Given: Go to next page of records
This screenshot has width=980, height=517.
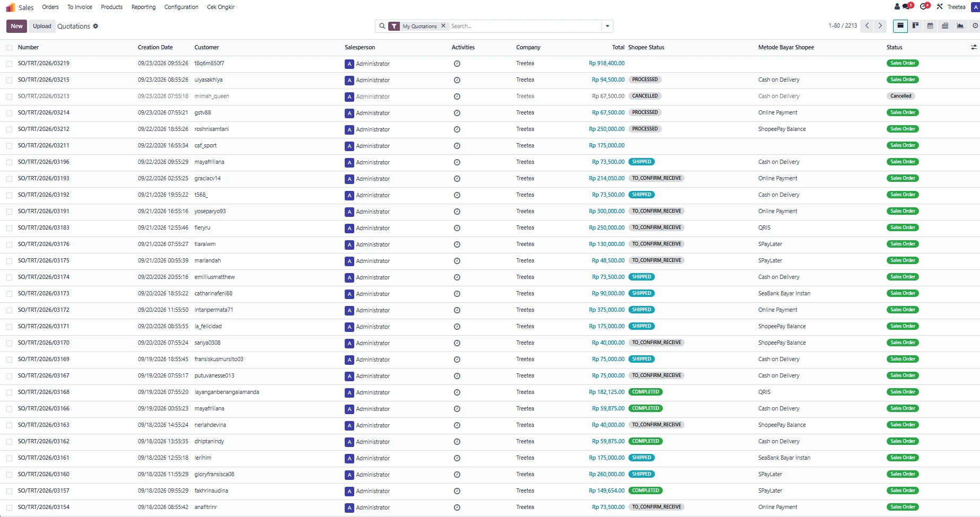Looking at the screenshot, I should [x=880, y=25].
